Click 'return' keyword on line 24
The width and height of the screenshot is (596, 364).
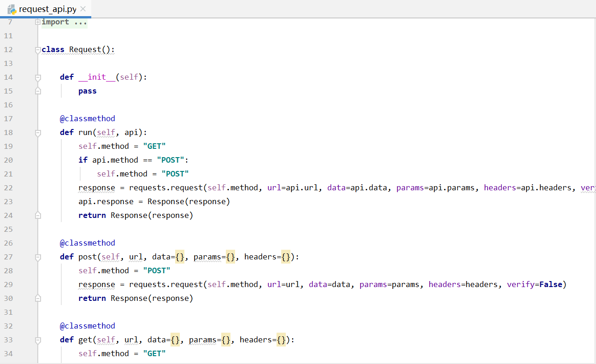(92, 215)
